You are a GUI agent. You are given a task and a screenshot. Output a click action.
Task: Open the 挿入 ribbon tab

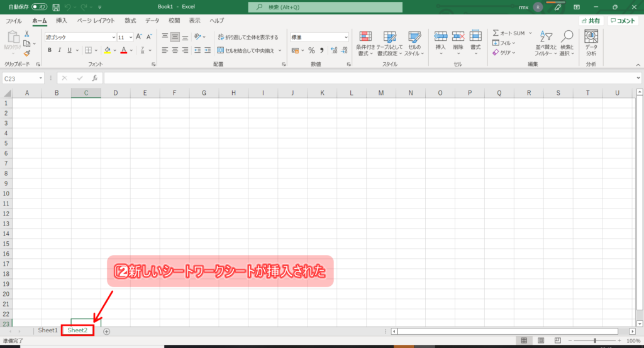[x=62, y=21]
